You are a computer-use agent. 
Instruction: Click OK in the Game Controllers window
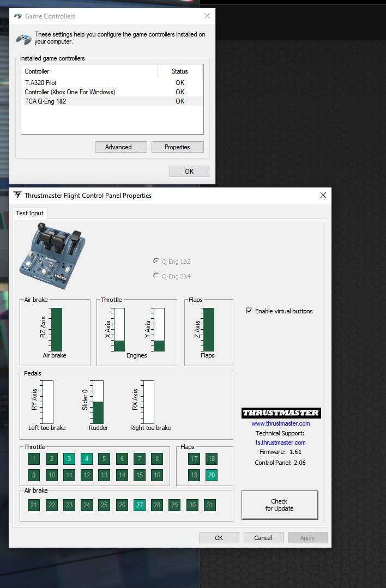pos(189,171)
